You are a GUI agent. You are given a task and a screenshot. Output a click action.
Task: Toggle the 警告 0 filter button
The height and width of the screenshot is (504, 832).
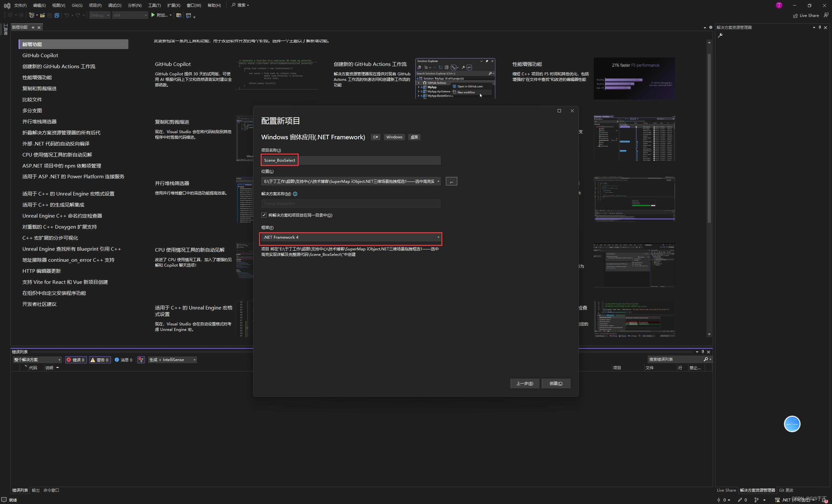[100, 359]
